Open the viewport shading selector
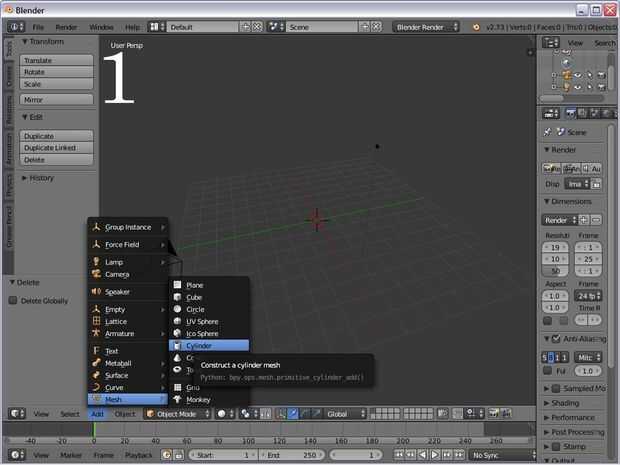 (x=225, y=414)
